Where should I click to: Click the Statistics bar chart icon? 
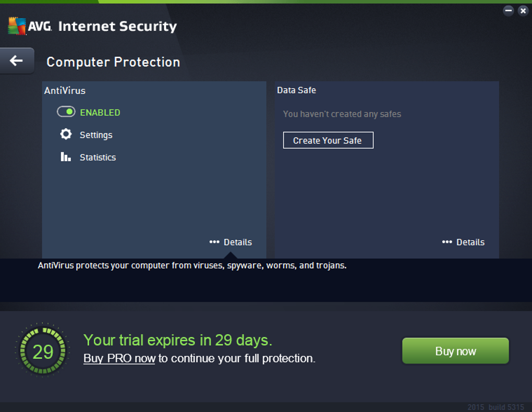66,157
